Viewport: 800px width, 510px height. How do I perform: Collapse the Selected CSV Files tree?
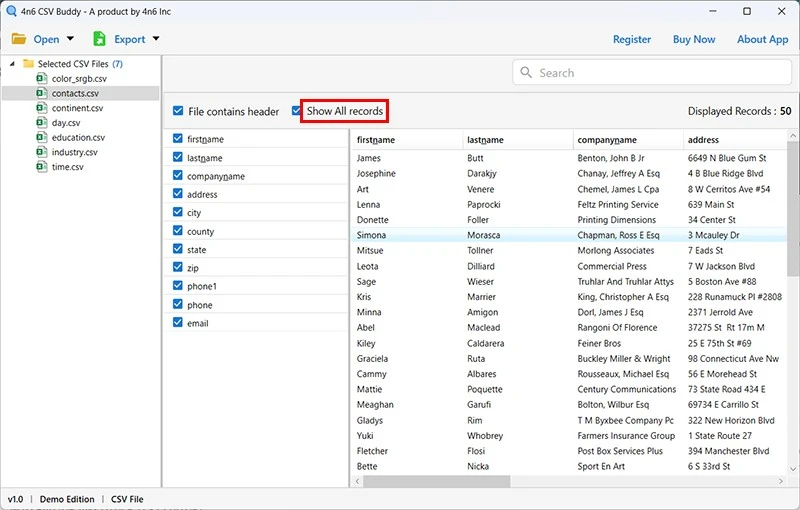click(11, 64)
